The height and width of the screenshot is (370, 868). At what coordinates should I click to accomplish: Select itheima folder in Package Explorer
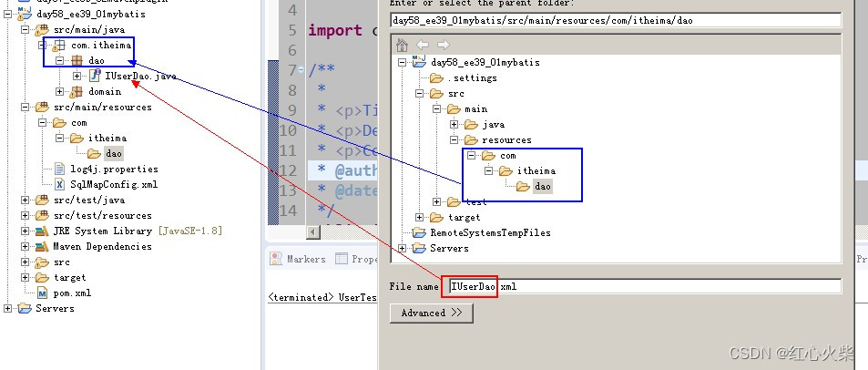pos(107,138)
